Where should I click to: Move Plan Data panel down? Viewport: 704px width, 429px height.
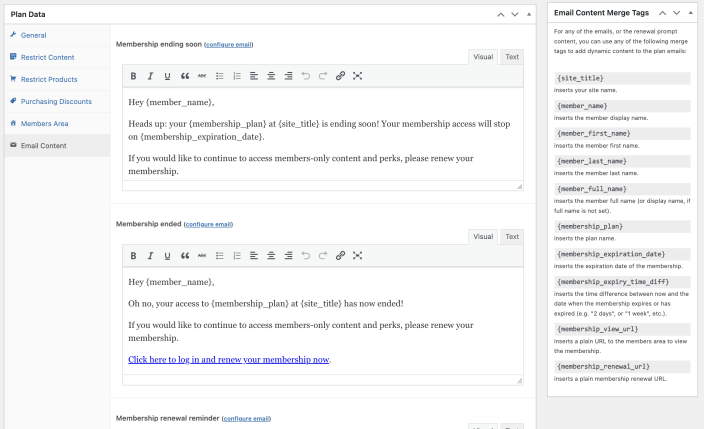(x=515, y=15)
